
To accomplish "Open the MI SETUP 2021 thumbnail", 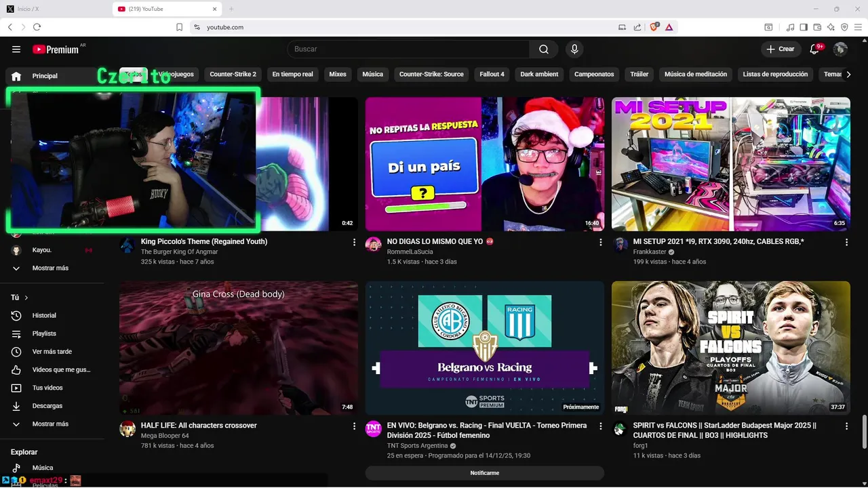I will [x=731, y=164].
